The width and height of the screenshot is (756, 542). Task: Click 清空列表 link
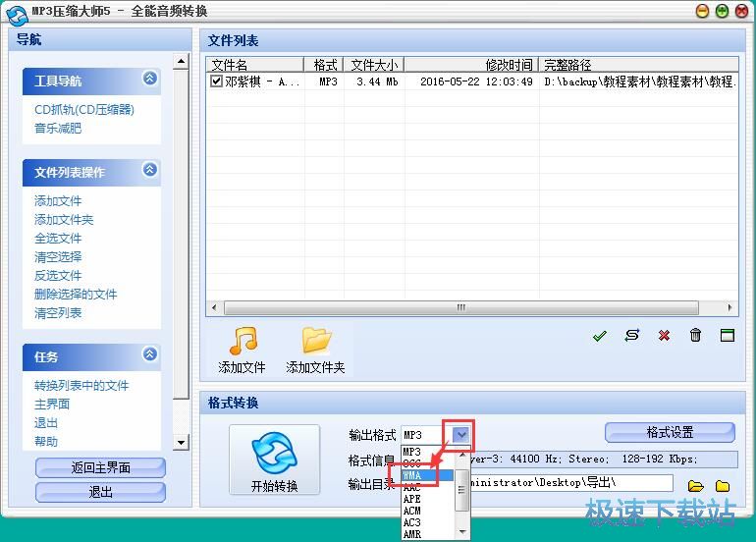58,313
